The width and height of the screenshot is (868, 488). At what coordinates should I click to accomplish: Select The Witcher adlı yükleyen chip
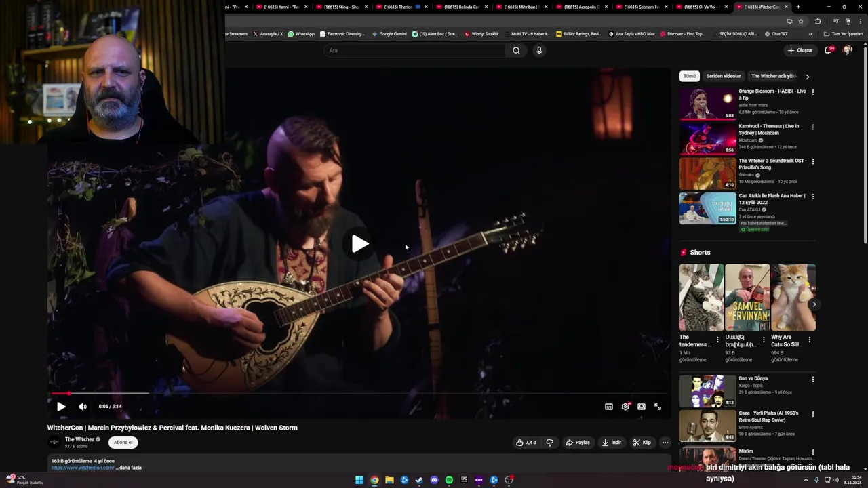pos(773,76)
